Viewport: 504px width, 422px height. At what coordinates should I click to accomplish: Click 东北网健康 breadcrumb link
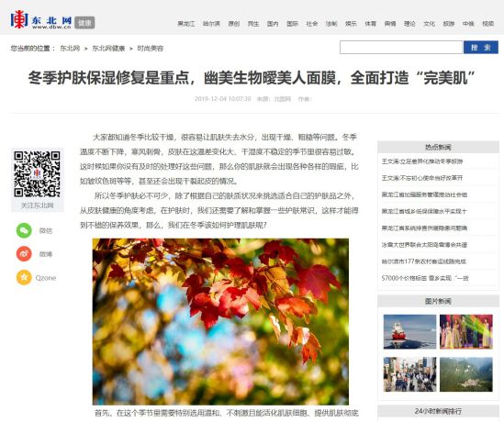[108, 49]
